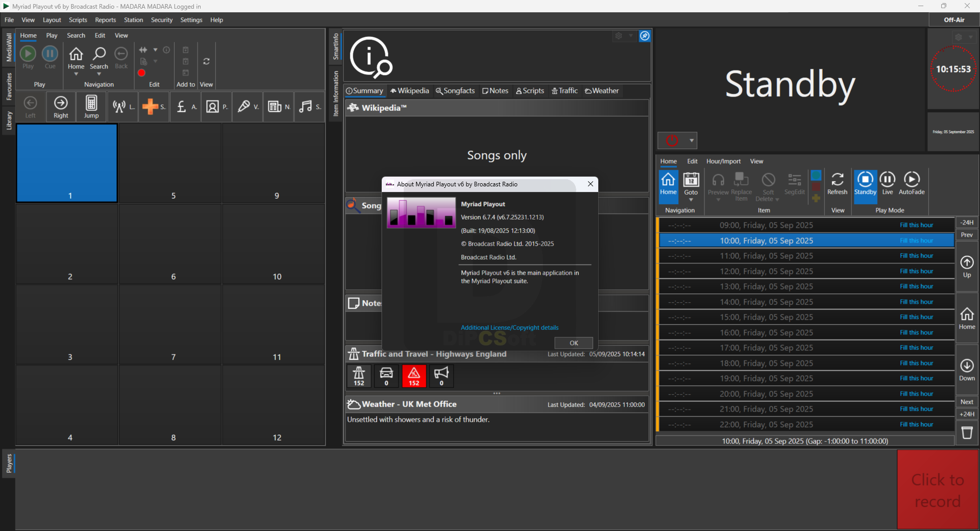Screen dimensions: 980x531
Task: Click Fill this hour for 12:00
Action: [x=916, y=271]
